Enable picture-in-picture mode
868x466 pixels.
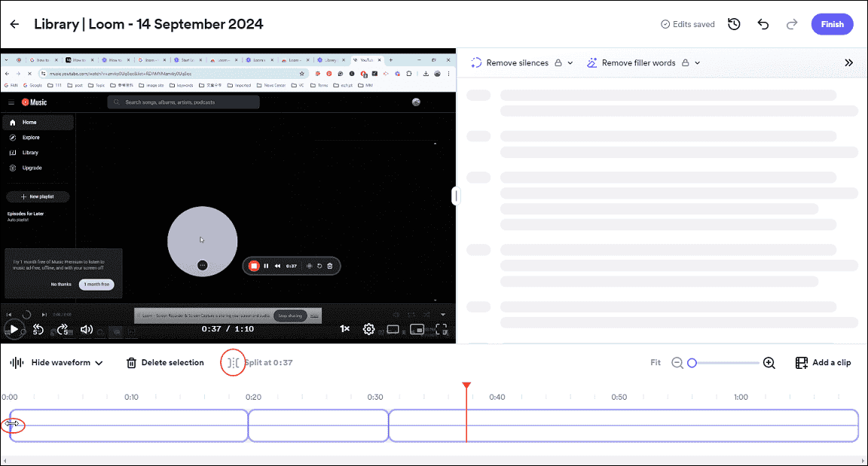(x=417, y=330)
